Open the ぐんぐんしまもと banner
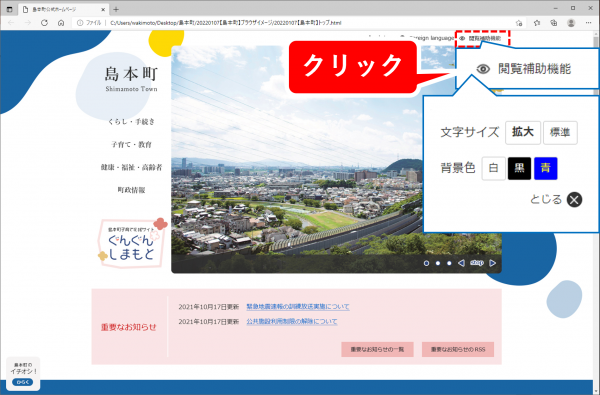 point(132,243)
